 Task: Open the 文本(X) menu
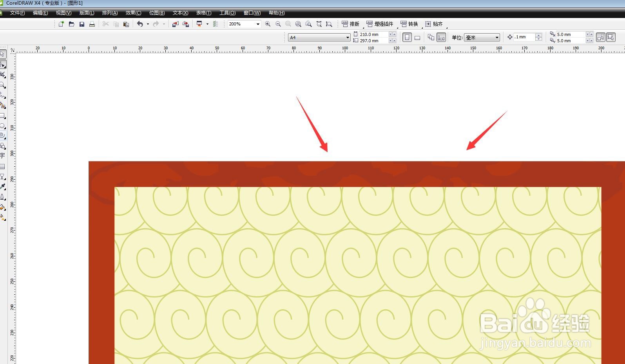[180, 13]
